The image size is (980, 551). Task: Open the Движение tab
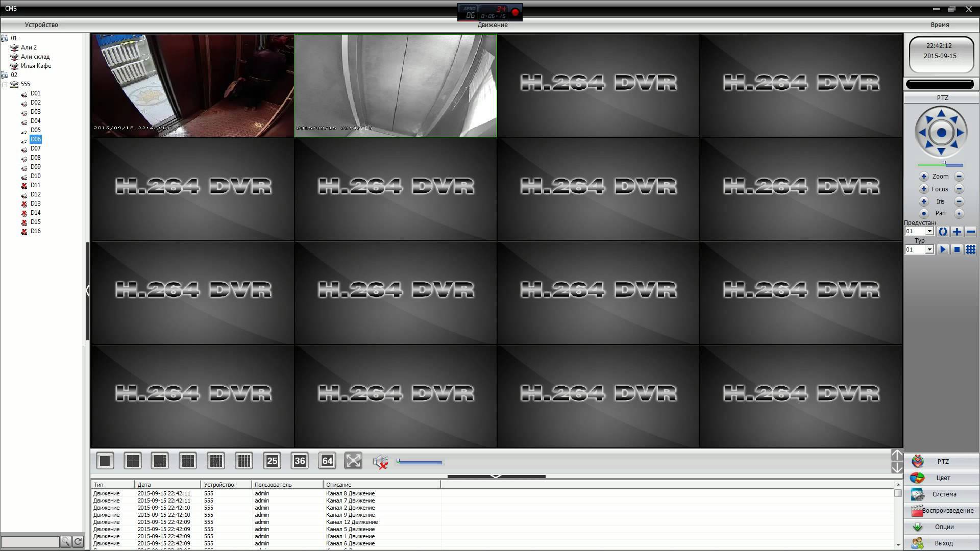[493, 25]
